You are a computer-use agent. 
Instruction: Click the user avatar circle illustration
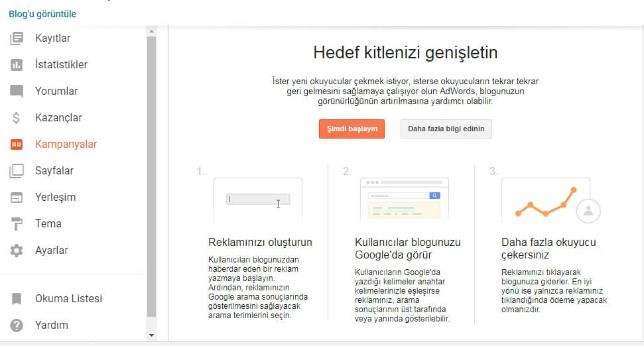point(588,211)
